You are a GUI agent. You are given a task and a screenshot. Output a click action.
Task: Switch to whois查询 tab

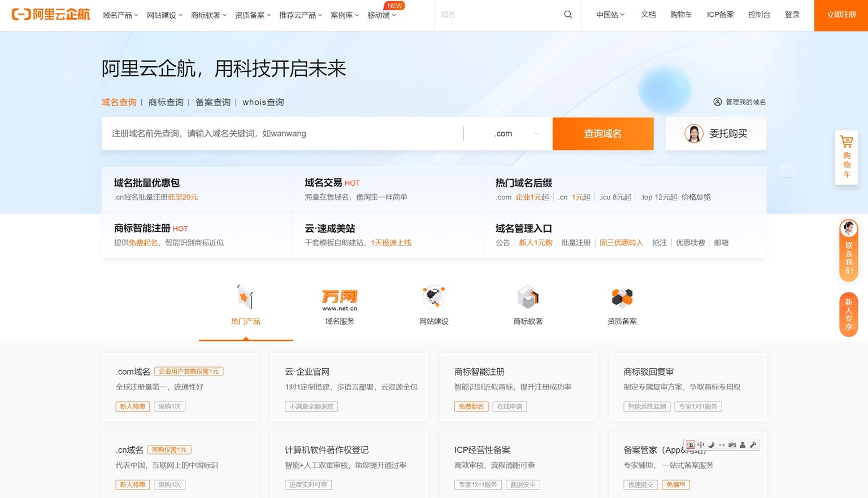tap(263, 102)
